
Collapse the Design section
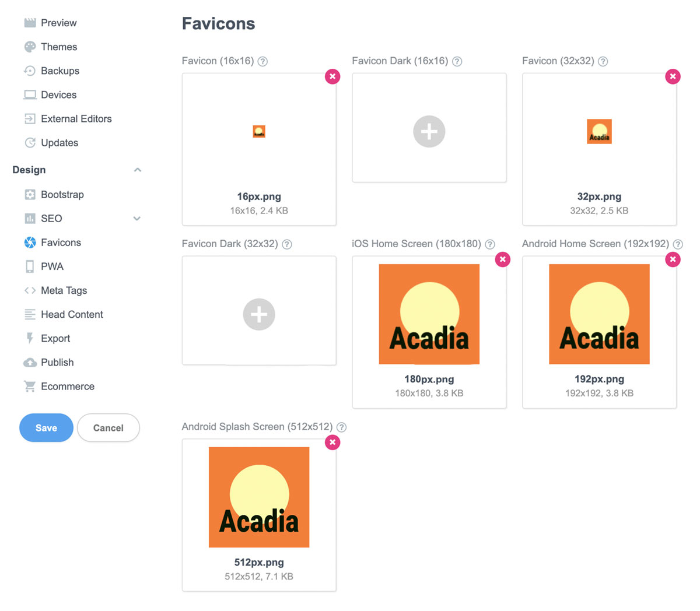[x=138, y=170]
